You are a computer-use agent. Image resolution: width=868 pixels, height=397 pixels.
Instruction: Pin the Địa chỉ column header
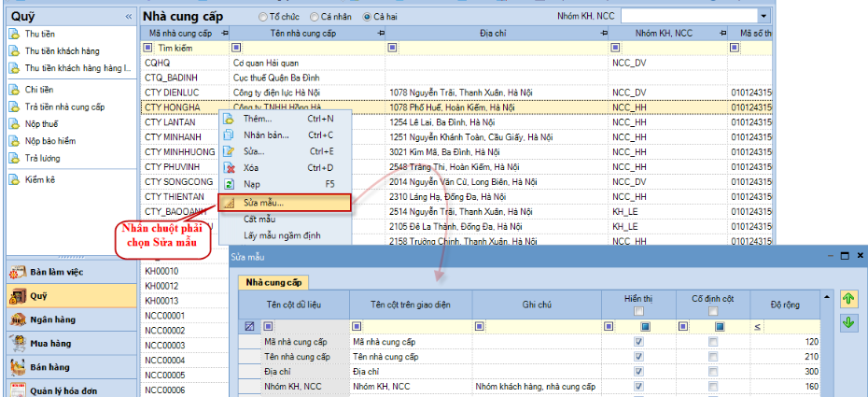(x=600, y=33)
